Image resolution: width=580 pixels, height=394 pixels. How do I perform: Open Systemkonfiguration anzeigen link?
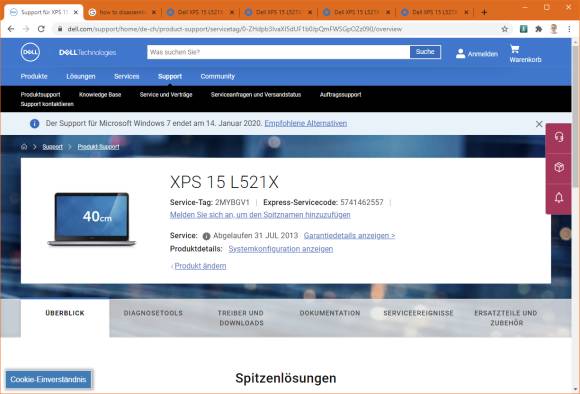click(x=281, y=249)
